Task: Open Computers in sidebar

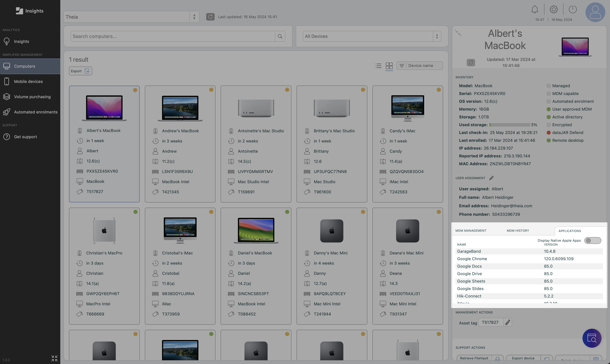Action: coord(30,66)
